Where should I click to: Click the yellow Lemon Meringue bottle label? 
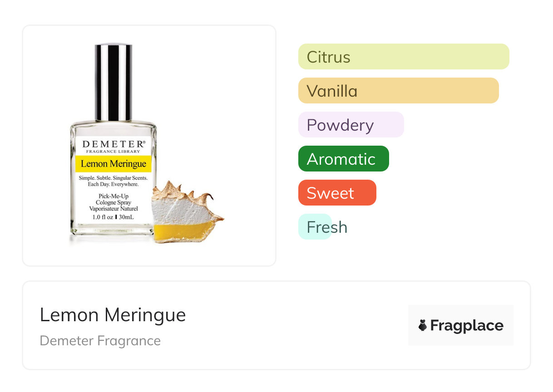click(x=114, y=164)
